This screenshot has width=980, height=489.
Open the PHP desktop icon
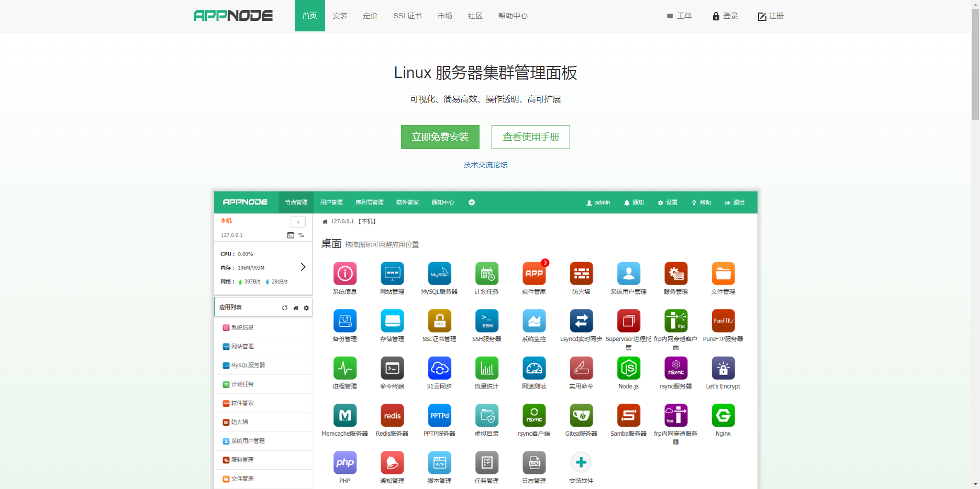(x=345, y=462)
